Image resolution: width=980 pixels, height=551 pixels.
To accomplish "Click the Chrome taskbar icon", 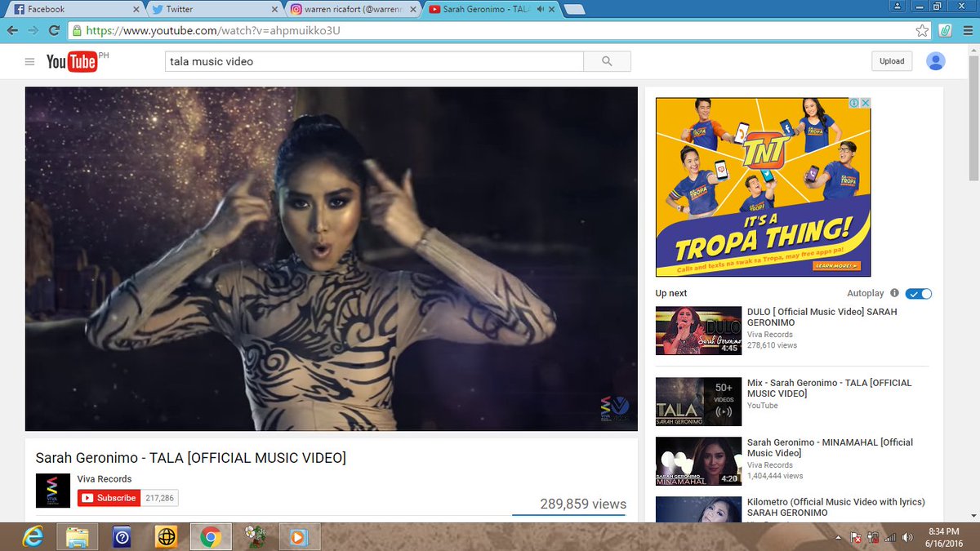I will point(210,537).
